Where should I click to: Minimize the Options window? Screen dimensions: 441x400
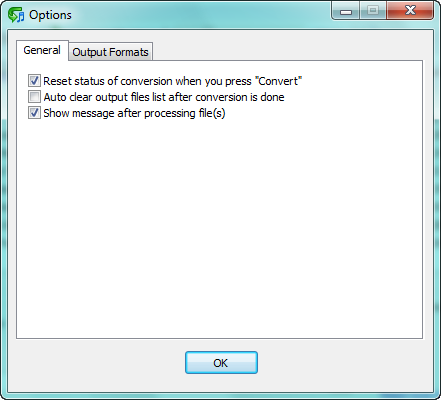click(346, 11)
